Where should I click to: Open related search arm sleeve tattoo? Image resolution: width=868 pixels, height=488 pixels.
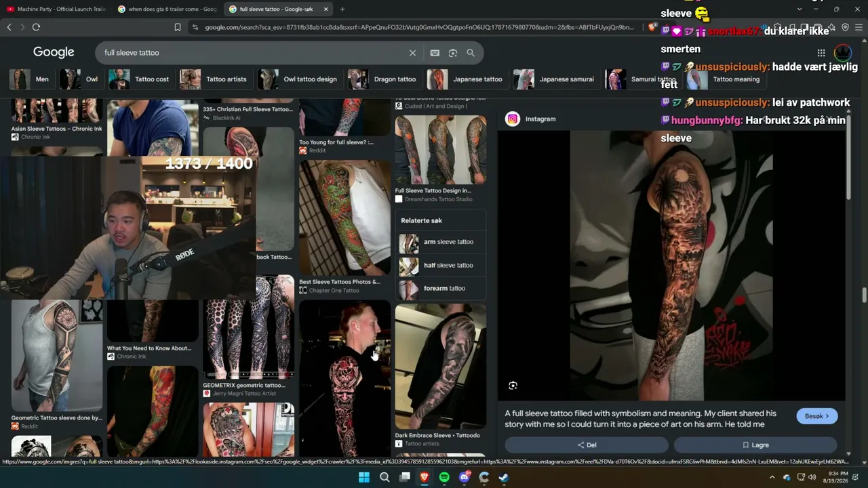[441, 242]
